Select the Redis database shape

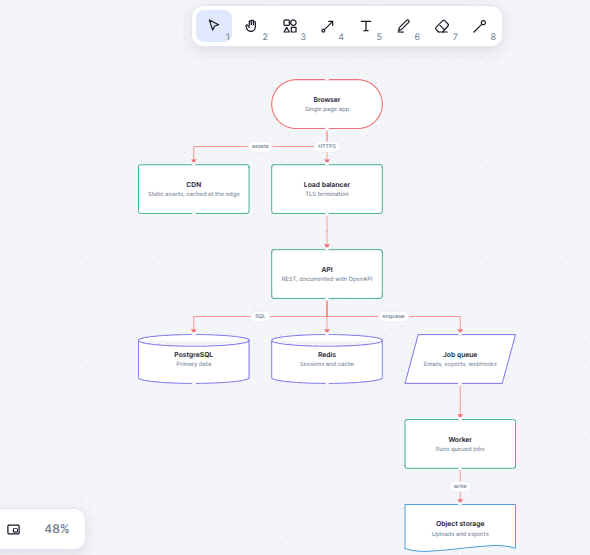pos(327,359)
